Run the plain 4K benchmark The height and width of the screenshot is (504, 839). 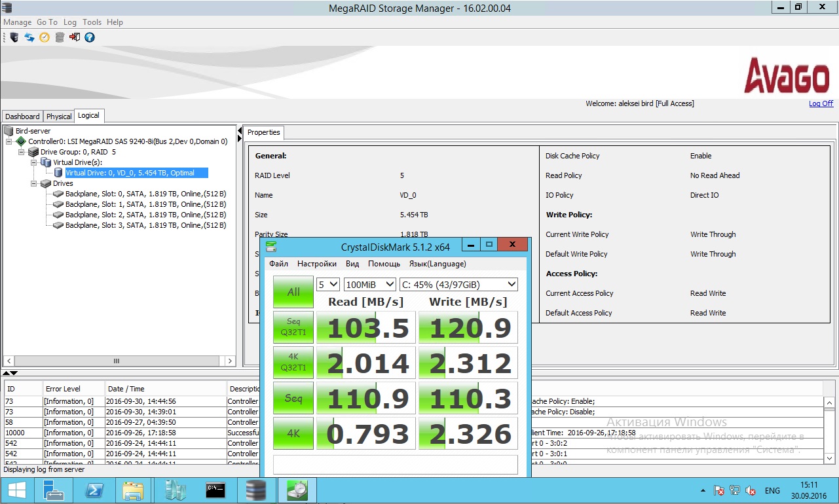click(x=293, y=433)
